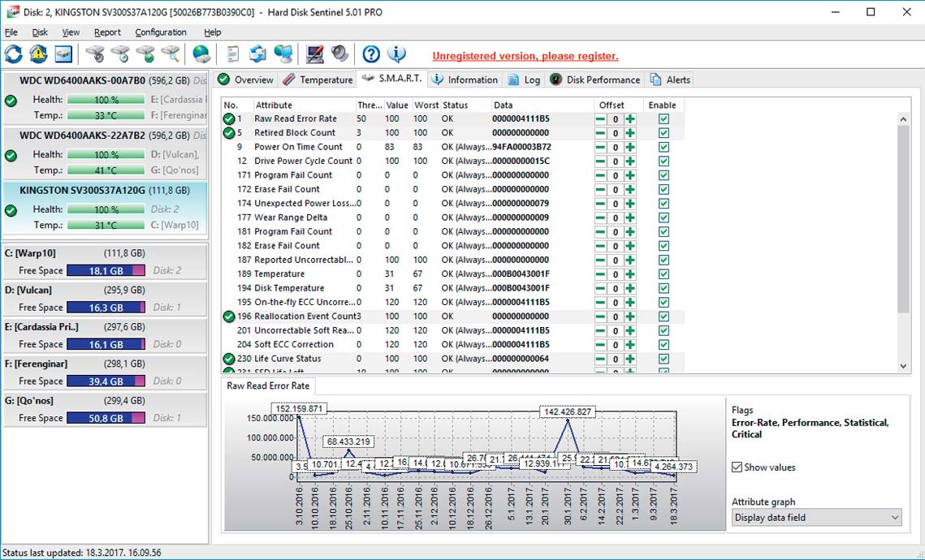Switch to the Log tab

(525, 80)
